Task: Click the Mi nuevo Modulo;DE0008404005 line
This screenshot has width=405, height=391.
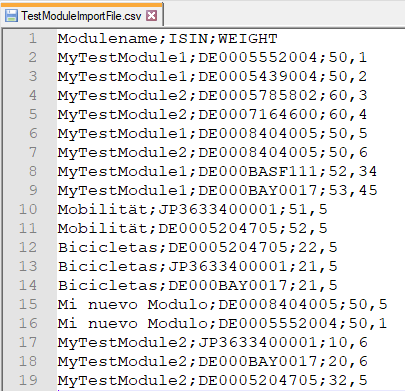Action: [222, 305]
